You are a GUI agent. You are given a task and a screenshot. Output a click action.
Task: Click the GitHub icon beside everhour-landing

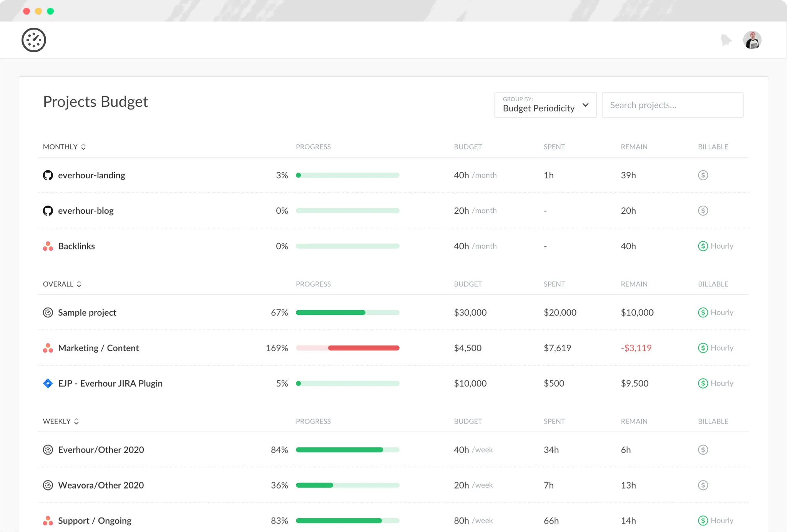pos(48,175)
